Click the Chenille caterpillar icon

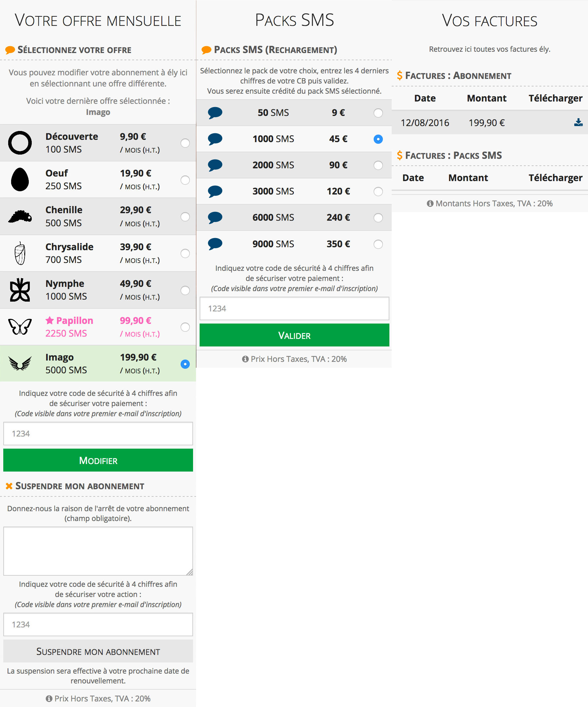(20, 216)
